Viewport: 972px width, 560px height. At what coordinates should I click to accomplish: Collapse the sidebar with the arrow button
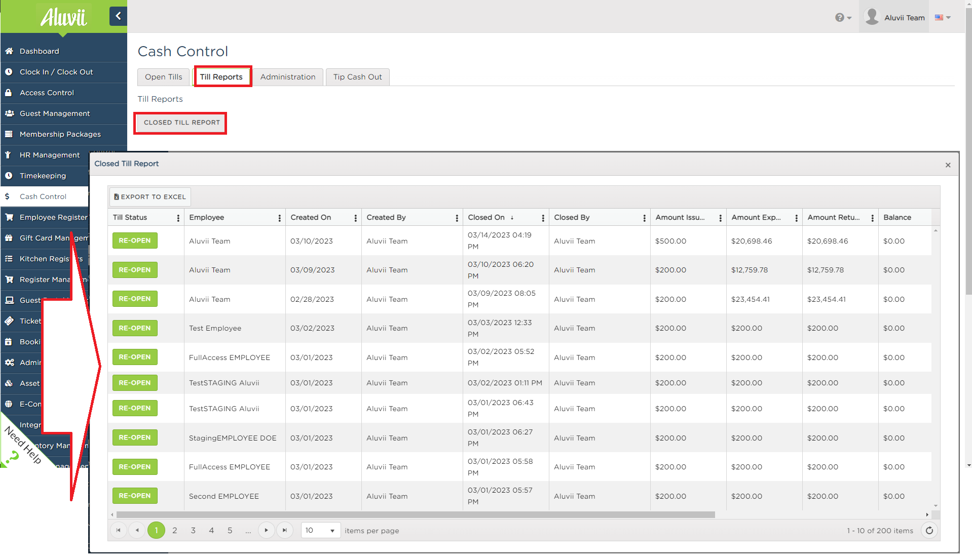click(118, 16)
